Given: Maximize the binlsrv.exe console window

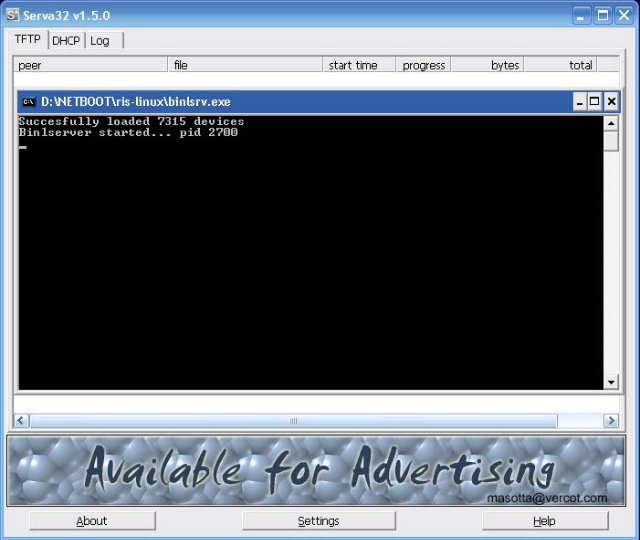Looking at the screenshot, I should coord(594,102).
